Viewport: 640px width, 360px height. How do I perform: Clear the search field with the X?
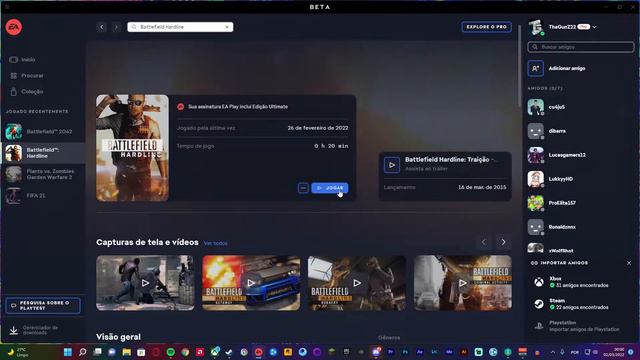(x=227, y=27)
